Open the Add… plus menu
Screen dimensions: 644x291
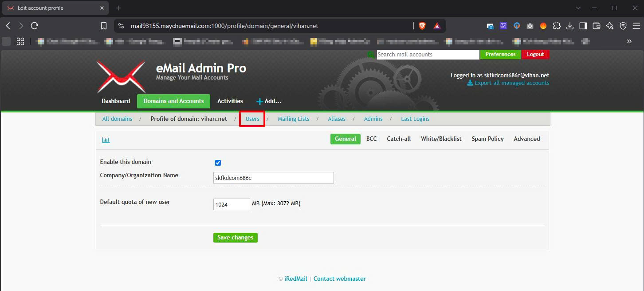(269, 101)
